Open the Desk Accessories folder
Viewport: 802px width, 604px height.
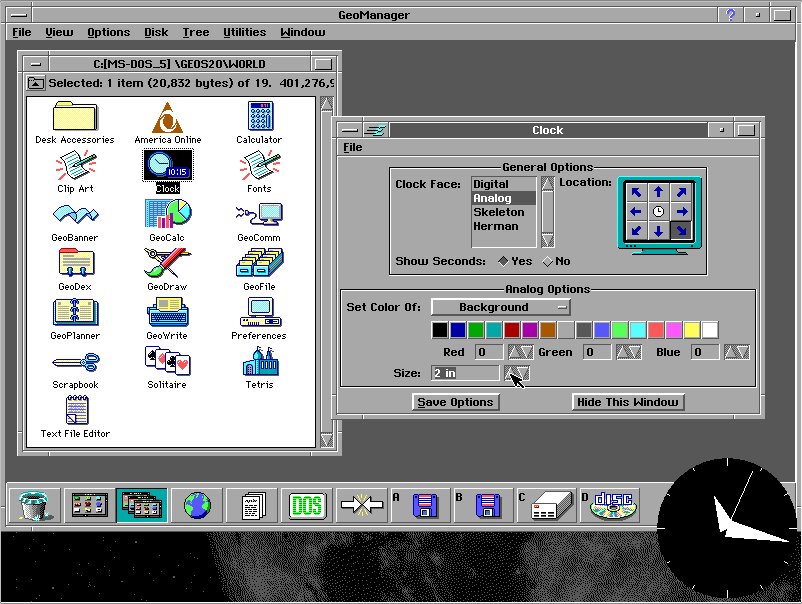75,122
